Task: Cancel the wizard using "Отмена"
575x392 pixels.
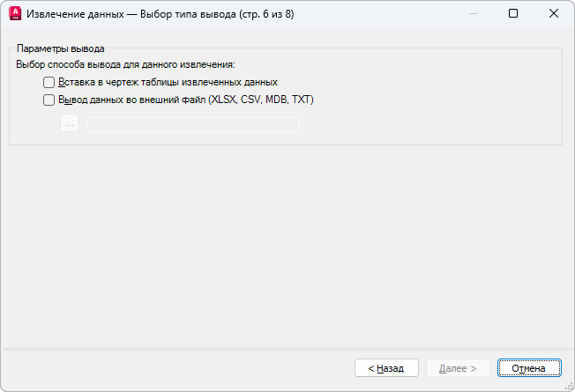Action: (528, 368)
